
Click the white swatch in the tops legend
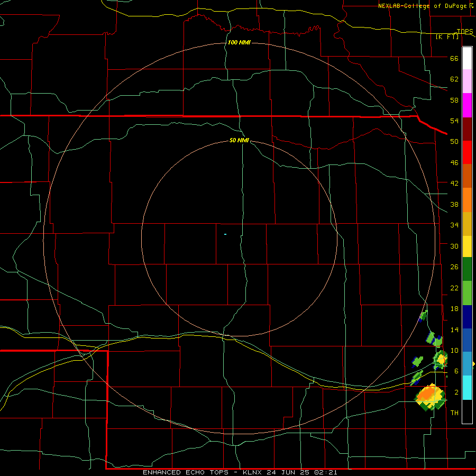click(x=467, y=58)
